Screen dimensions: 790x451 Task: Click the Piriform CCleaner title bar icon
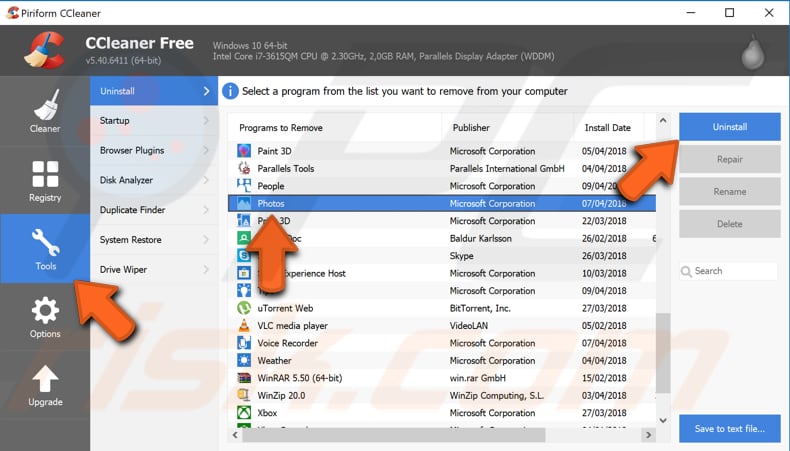pyautogui.click(x=13, y=13)
